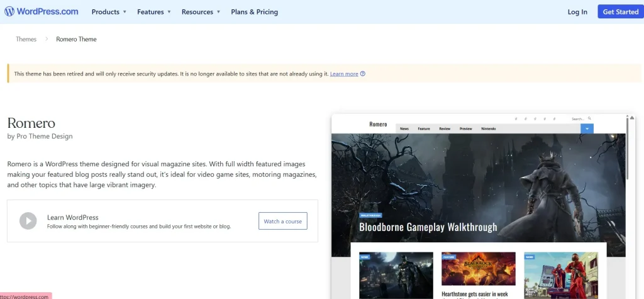This screenshot has height=299, width=644.
Task: Click the search magnifier in the theme preview
Action: point(589,118)
